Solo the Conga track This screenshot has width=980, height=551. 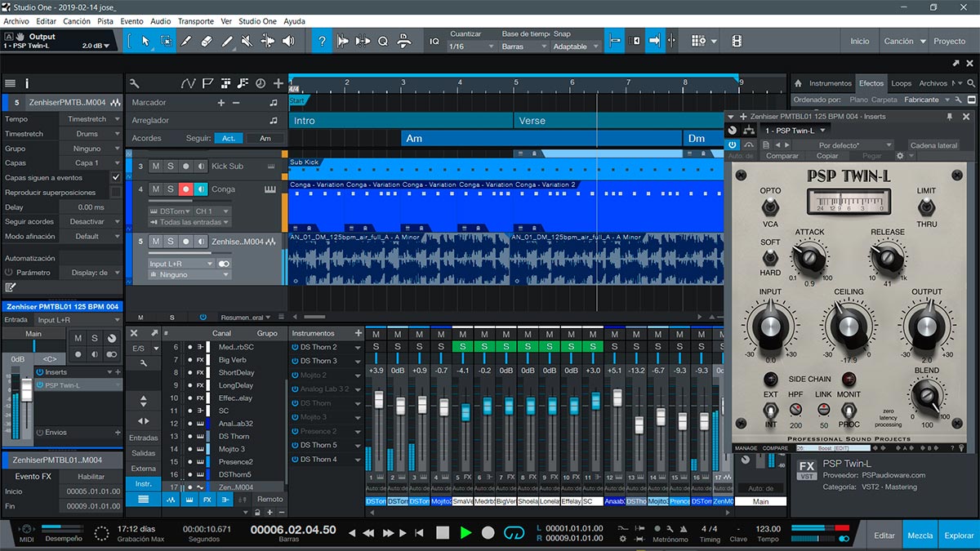pos(171,189)
